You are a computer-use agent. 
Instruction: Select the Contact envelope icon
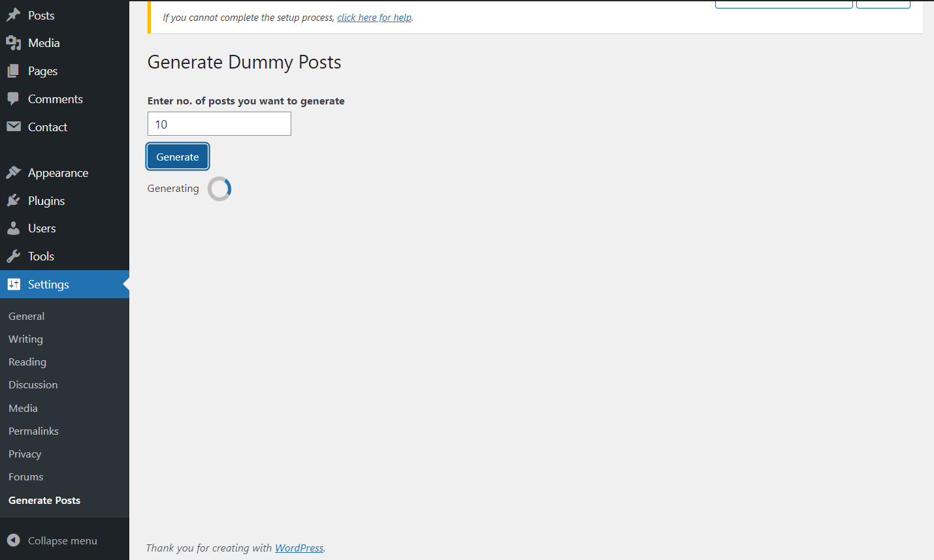click(14, 127)
